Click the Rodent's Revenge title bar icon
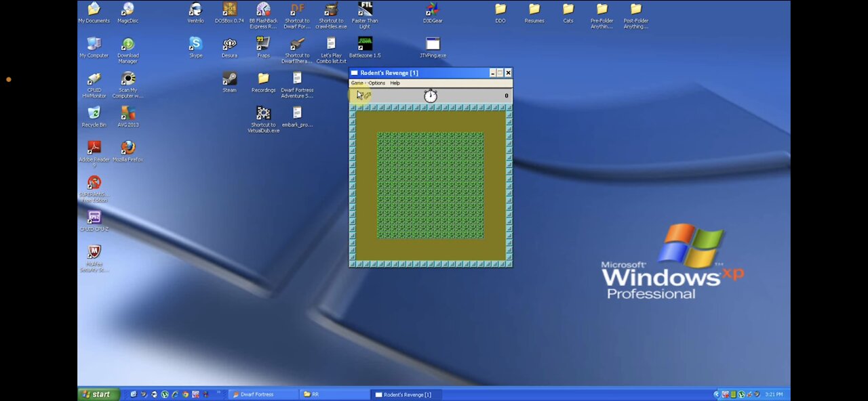 354,72
